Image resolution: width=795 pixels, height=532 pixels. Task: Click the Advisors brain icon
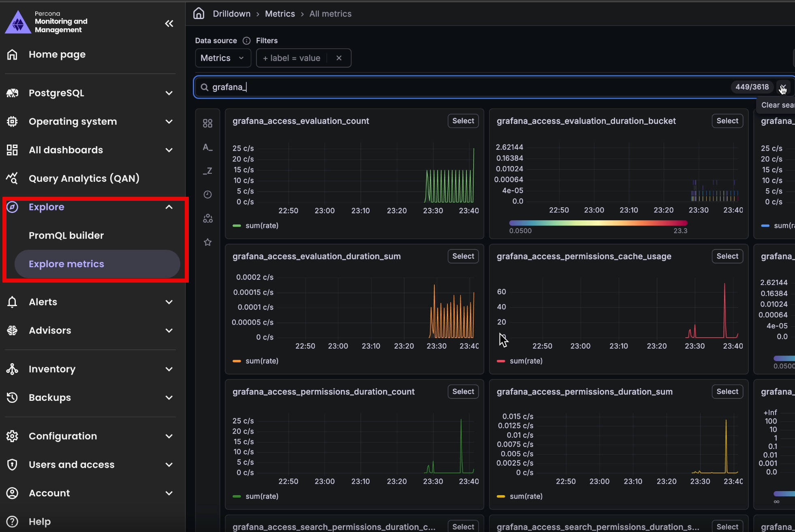[x=12, y=330]
